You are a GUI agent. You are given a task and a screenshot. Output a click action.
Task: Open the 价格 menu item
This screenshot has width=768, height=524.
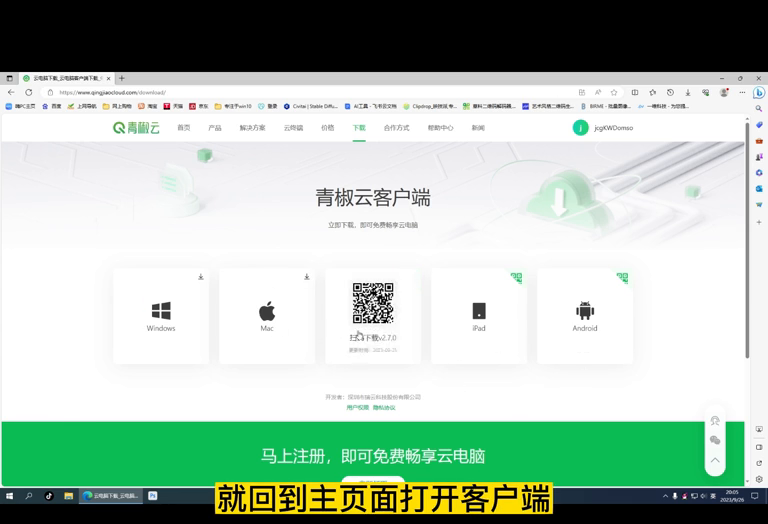[327, 128]
